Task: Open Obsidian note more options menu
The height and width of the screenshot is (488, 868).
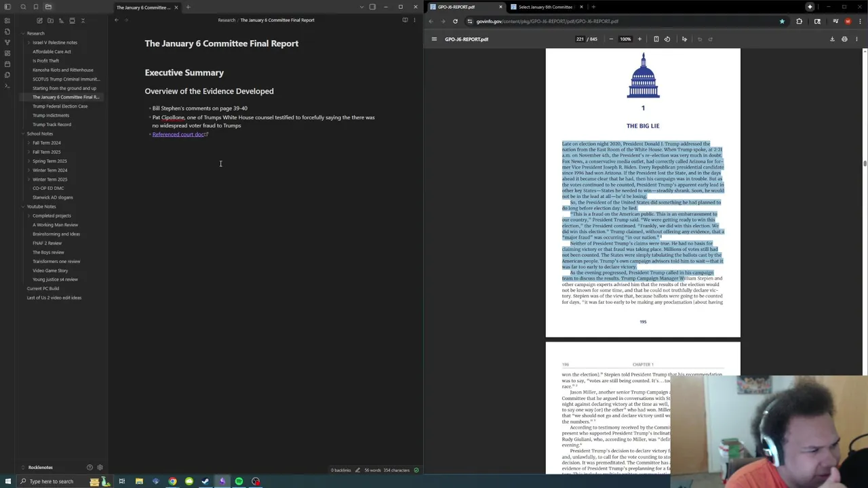Action: pyautogui.click(x=416, y=20)
